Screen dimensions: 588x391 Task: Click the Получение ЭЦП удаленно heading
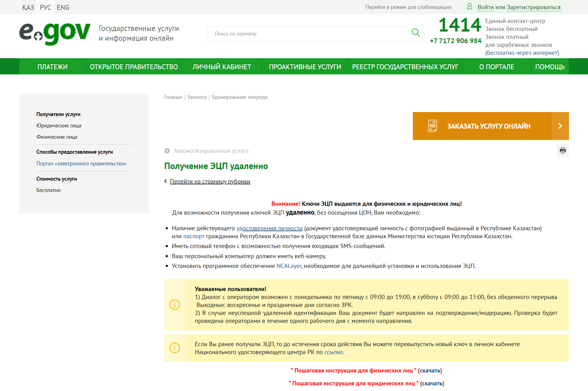(216, 166)
